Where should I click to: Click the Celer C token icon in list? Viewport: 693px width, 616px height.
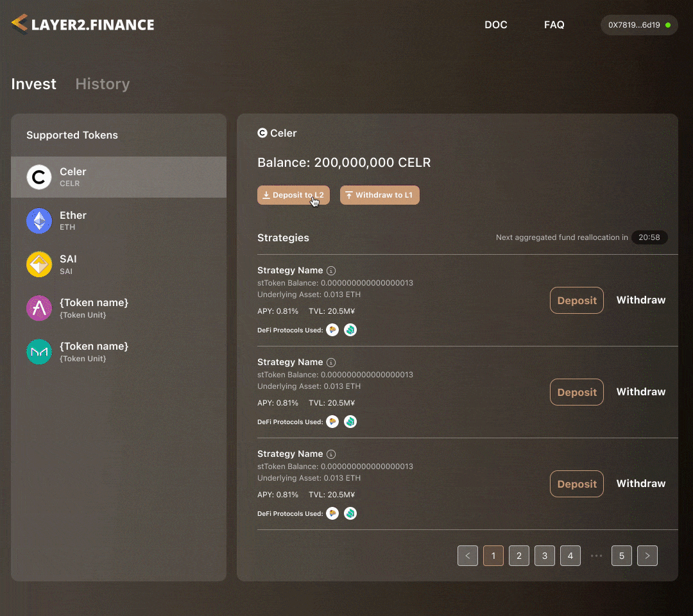click(39, 176)
